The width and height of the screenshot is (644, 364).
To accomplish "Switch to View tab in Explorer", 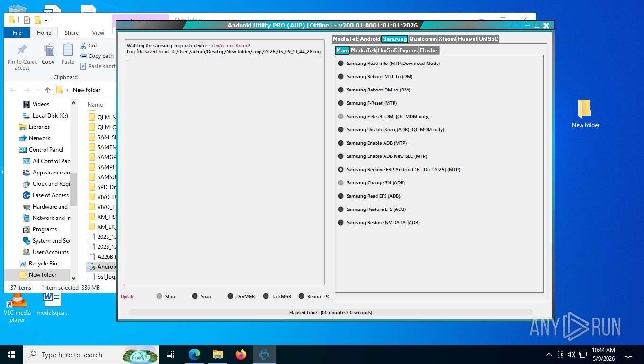I will tap(98, 33).
